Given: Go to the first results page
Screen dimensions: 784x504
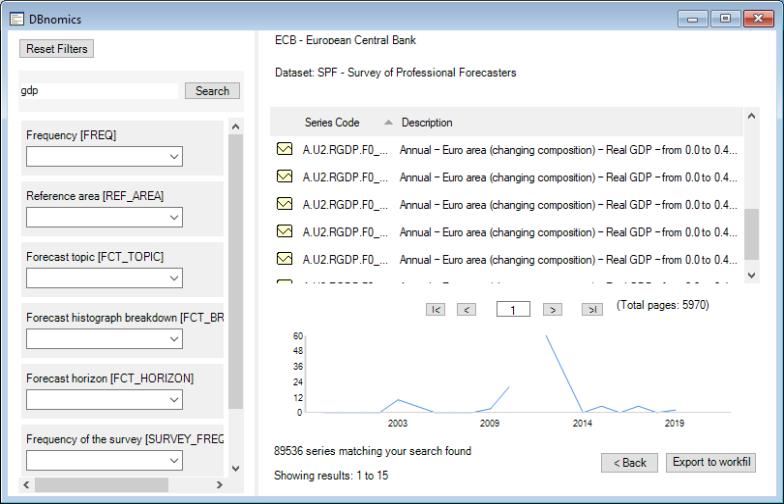Looking at the screenshot, I should point(437,310).
